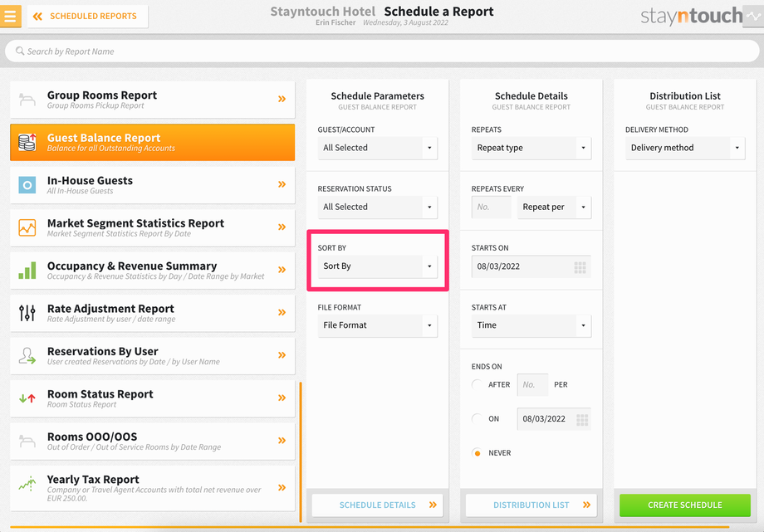Click the Occupancy & Revenue bar chart icon
The height and width of the screenshot is (532, 764).
coord(27,271)
